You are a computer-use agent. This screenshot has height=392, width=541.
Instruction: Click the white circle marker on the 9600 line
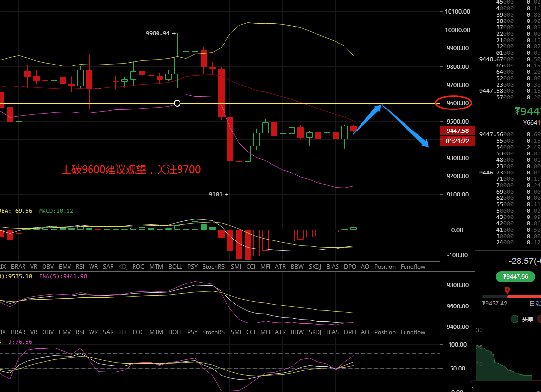coord(177,103)
